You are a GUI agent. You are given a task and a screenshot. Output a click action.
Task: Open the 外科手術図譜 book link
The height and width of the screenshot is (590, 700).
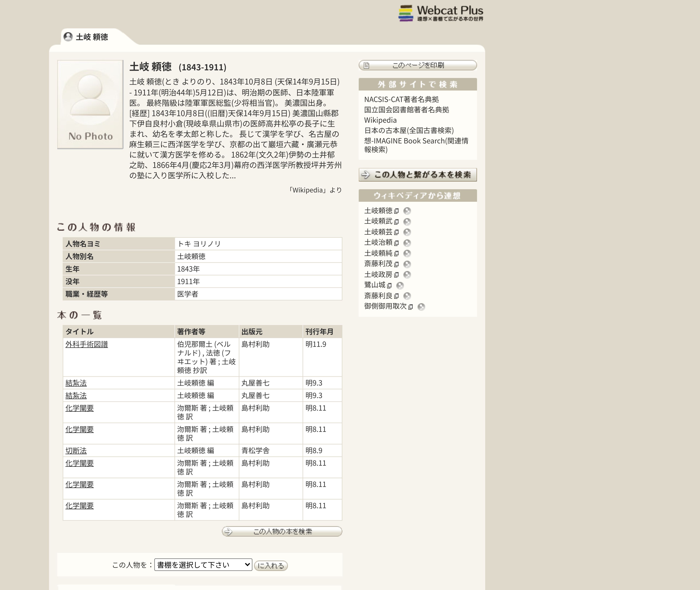[x=87, y=344]
